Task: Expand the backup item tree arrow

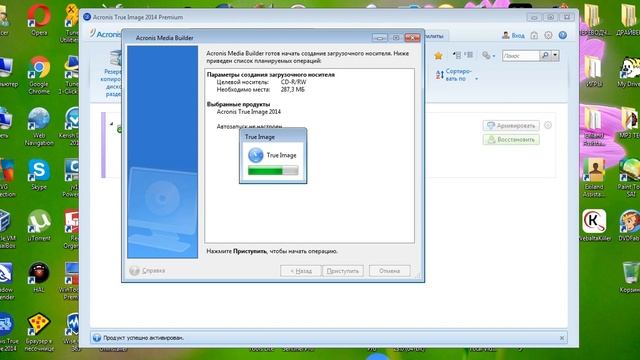Action: click(x=111, y=124)
